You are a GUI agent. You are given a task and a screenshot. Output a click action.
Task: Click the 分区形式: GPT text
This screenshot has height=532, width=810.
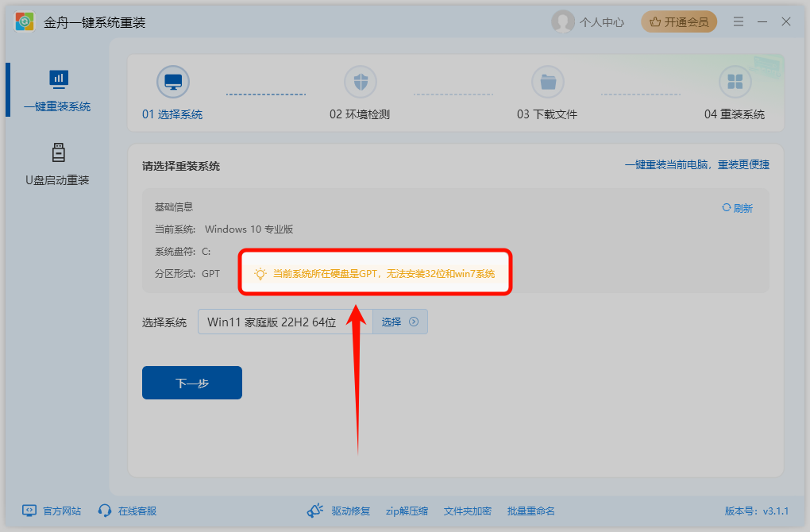point(187,274)
